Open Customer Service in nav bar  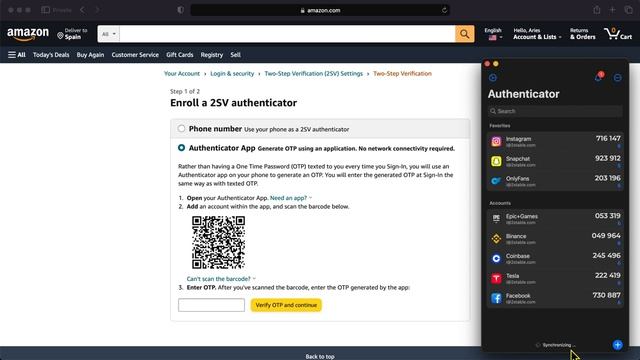[x=135, y=55]
